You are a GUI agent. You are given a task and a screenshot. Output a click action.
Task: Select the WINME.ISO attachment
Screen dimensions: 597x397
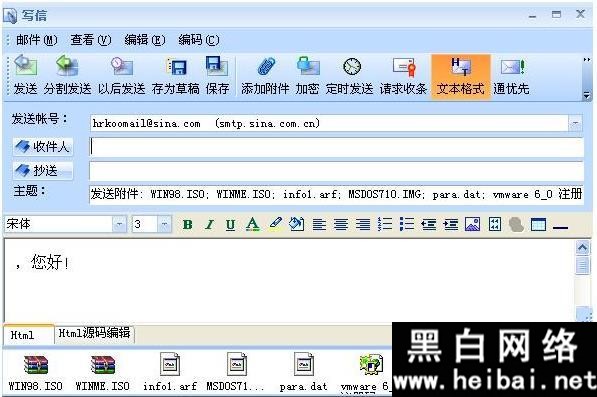[102, 373]
